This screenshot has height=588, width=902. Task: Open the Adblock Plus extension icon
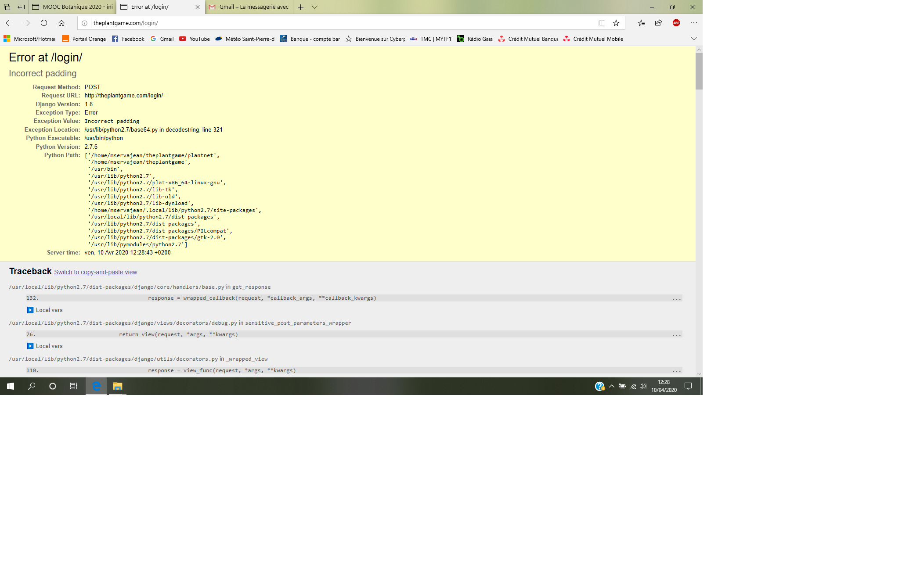tap(676, 23)
